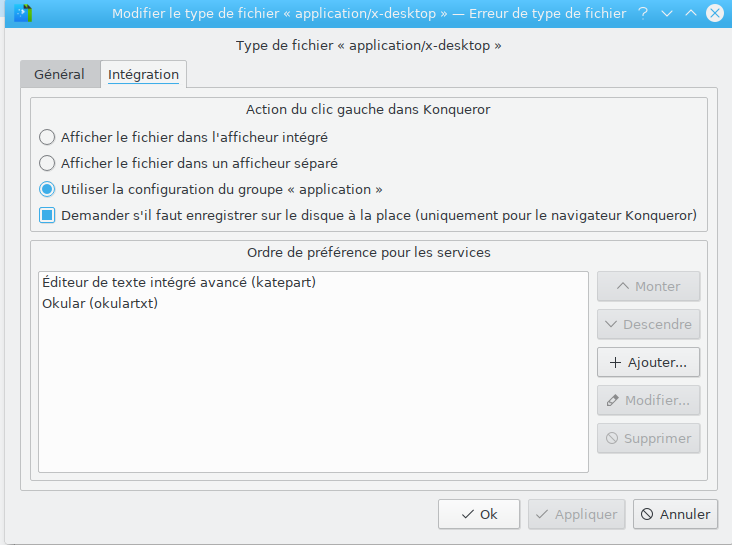
Task: Toggle the Demander s'il faut enregistrer checkbox
Action: pyautogui.click(x=47, y=215)
